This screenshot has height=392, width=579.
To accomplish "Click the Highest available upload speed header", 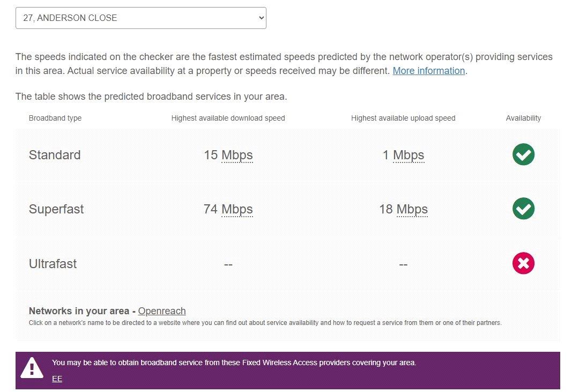I will pyautogui.click(x=403, y=118).
